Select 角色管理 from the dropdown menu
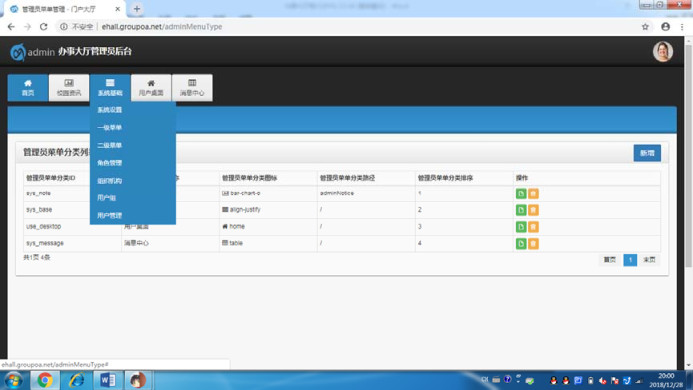 [x=110, y=163]
